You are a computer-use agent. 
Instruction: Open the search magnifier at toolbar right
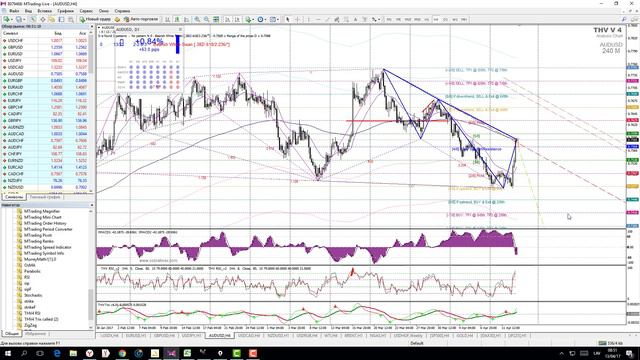coord(624,19)
